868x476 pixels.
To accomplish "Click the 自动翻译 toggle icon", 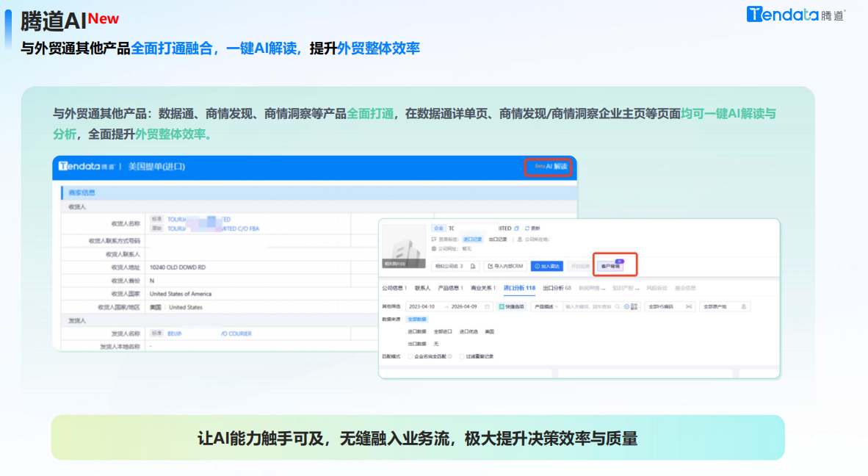I will (626, 306).
